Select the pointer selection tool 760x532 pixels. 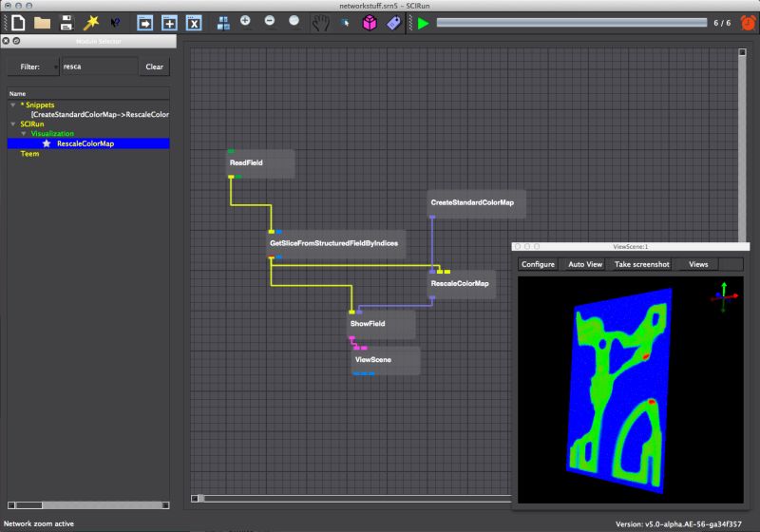click(345, 23)
